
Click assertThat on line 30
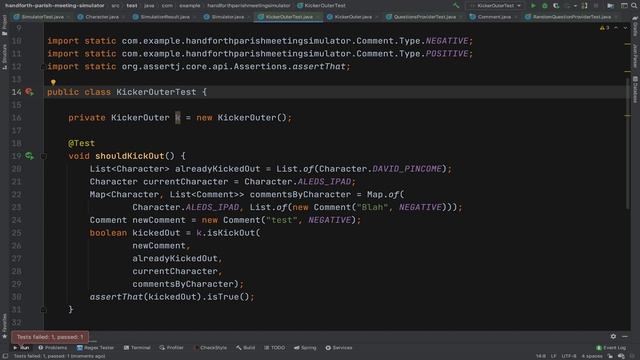116,297
